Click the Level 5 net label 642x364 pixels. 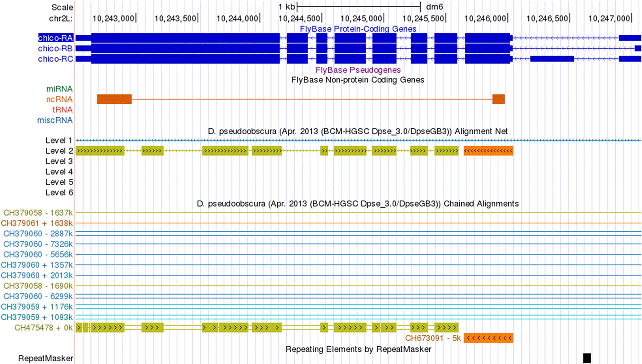point(59,182)
